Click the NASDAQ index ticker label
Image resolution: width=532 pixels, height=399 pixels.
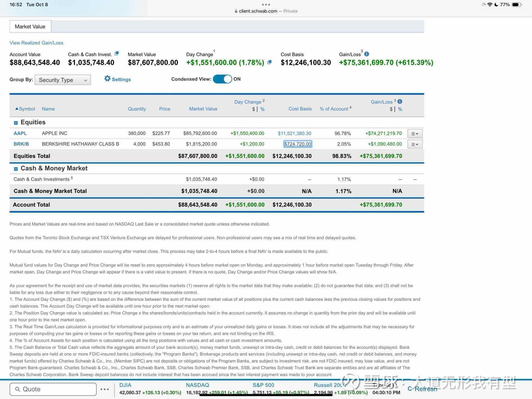[x=197, y=385]
